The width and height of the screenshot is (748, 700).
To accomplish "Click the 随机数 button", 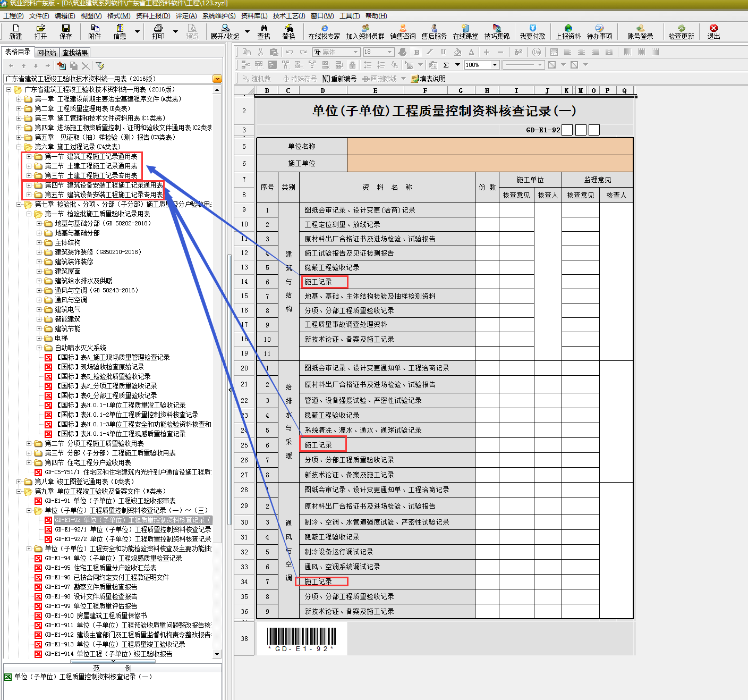I will click(x=257, y=79).
